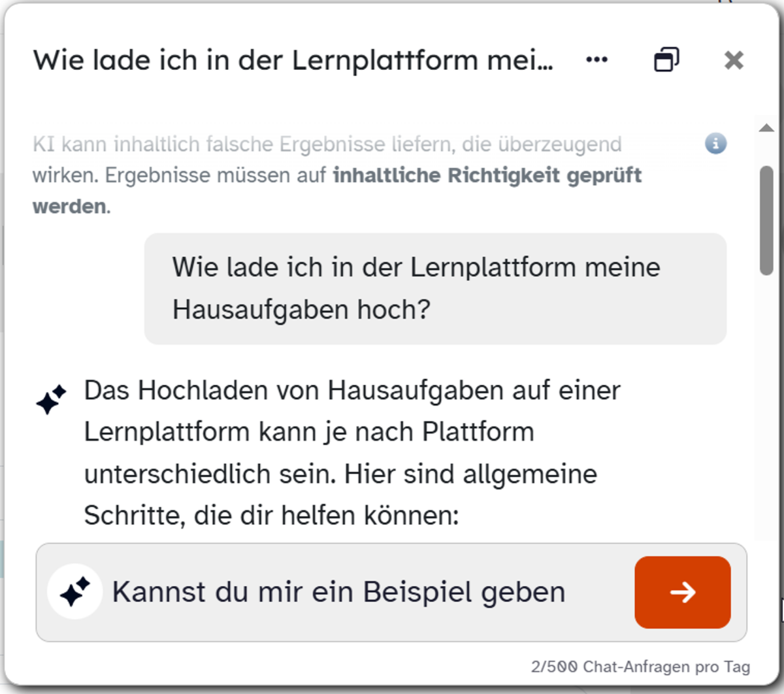Viewport: 784px width, 694px height.
Task: Close the chat panel with the X
Action: point(734,60)
